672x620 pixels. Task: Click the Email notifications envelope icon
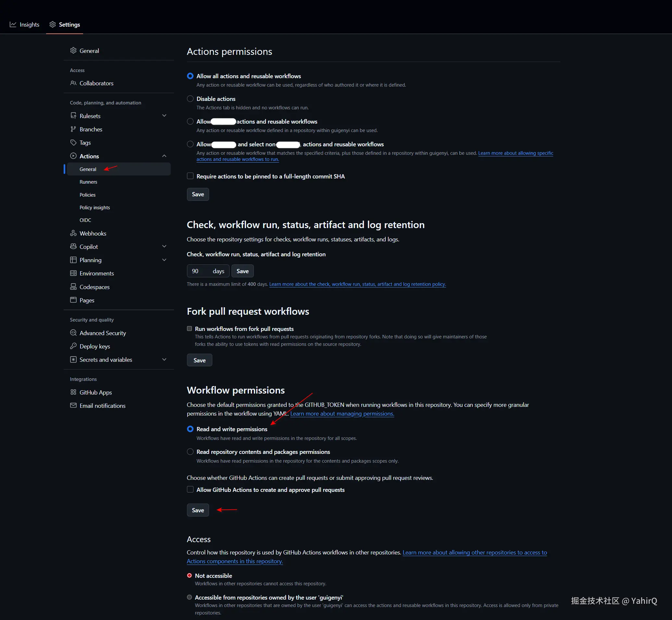click(x=73, y=406)
